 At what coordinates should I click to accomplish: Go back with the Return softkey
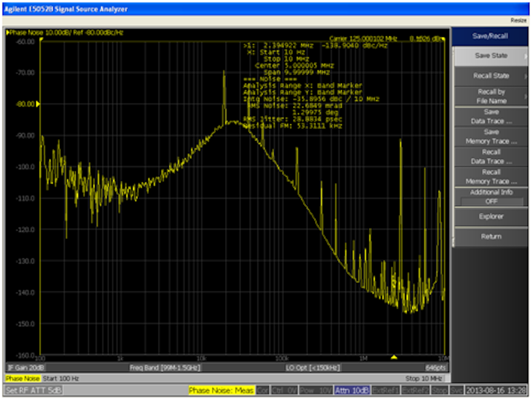pyautogui.click(x=491, y=237)
